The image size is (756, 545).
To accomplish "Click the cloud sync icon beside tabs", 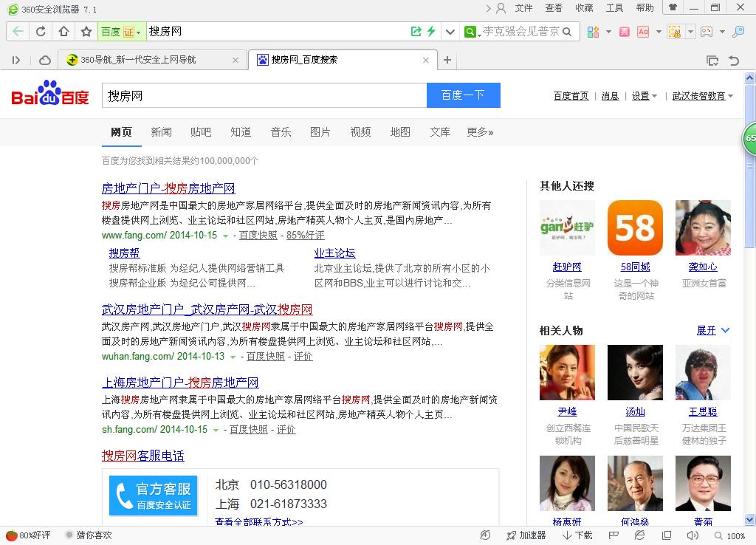I will coord(45,60).
